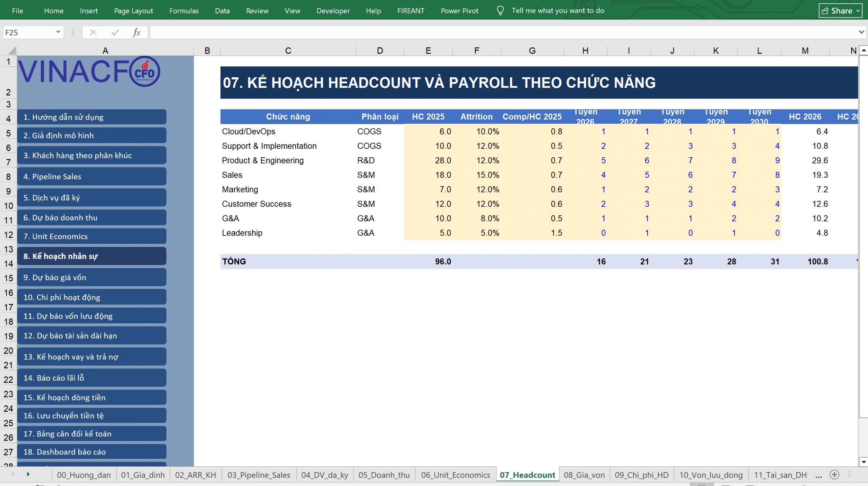Open 7. Unit Economics navigation button
The width and height of the screenshot is (868, 486).
pyautogui.click(x=92, y=236)
